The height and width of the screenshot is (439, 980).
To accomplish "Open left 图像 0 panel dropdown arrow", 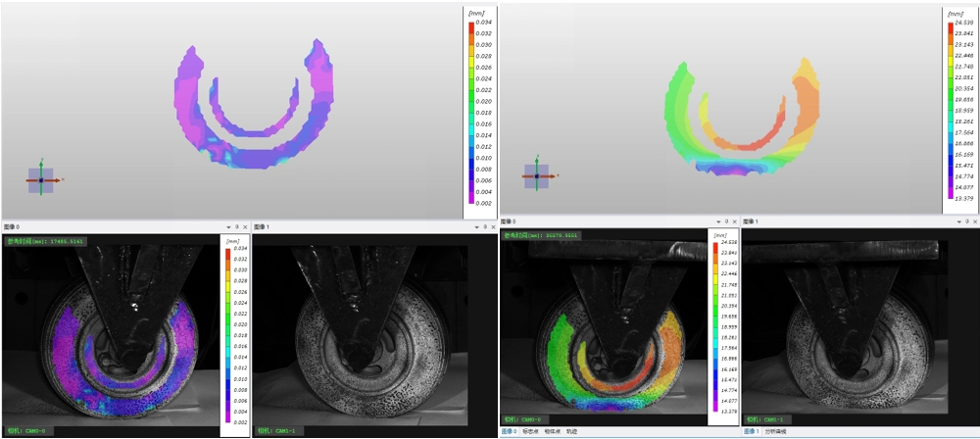I will 227,226.
